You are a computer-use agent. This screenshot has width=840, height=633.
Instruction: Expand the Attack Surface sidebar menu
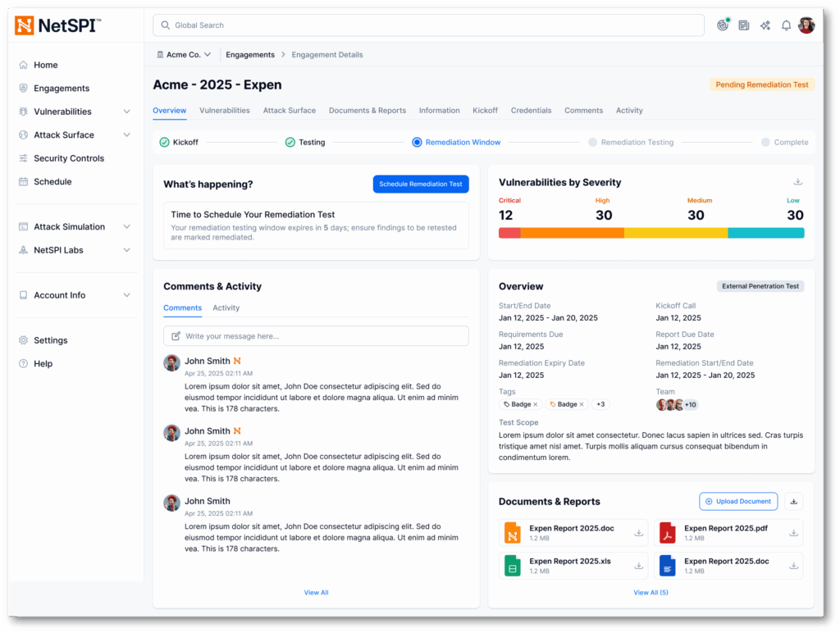(127, 135)
